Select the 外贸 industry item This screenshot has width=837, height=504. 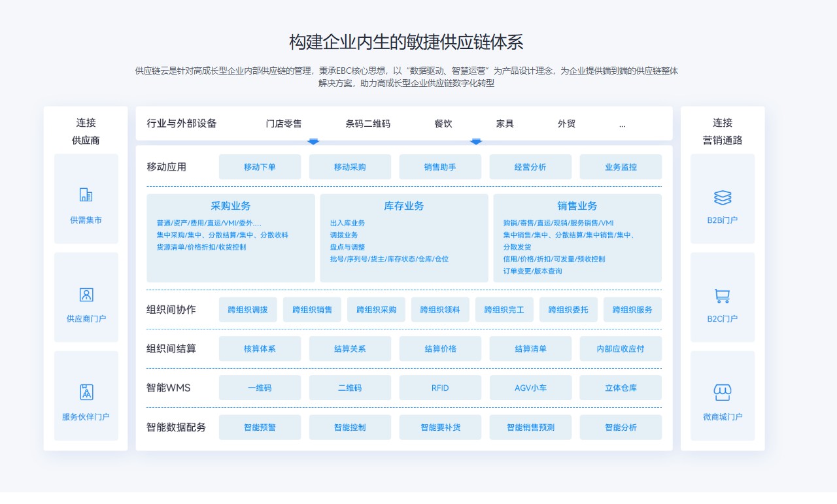point(566,124)
